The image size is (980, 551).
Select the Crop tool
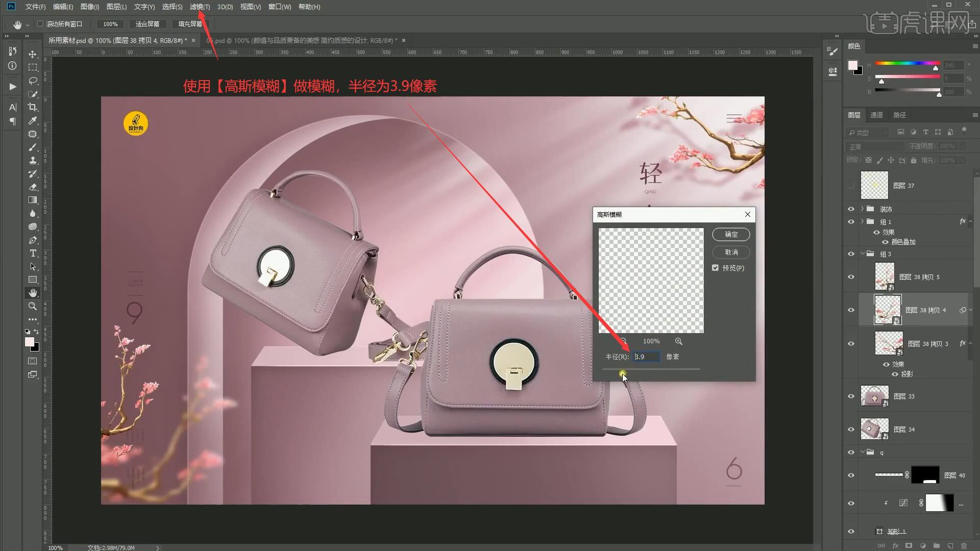(33, 107)
